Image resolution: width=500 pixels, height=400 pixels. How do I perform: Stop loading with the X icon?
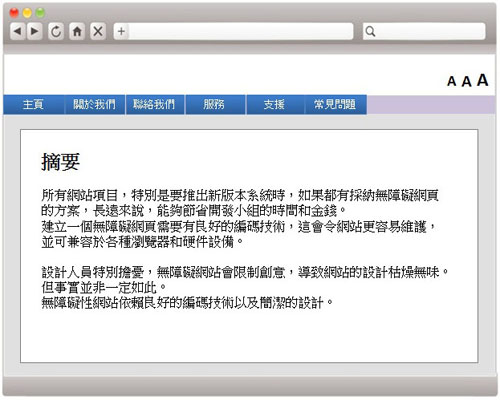pyautogui.click(x=98, y=31)
